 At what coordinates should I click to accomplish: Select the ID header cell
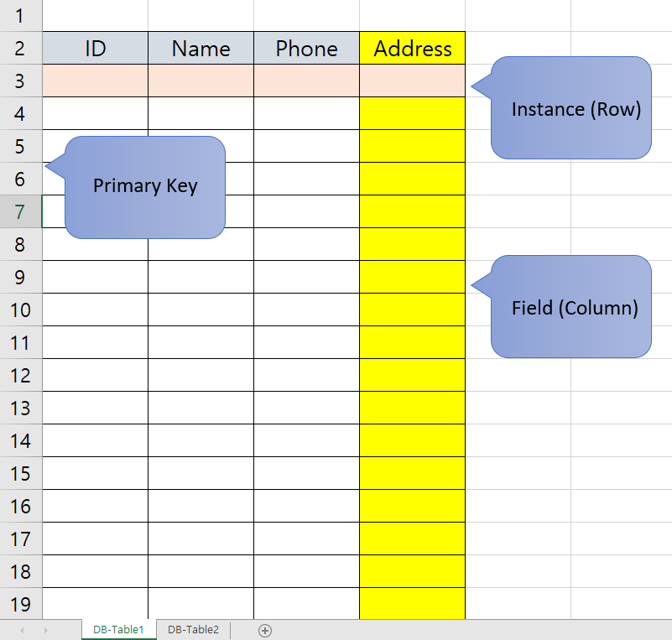coord(95,49)
